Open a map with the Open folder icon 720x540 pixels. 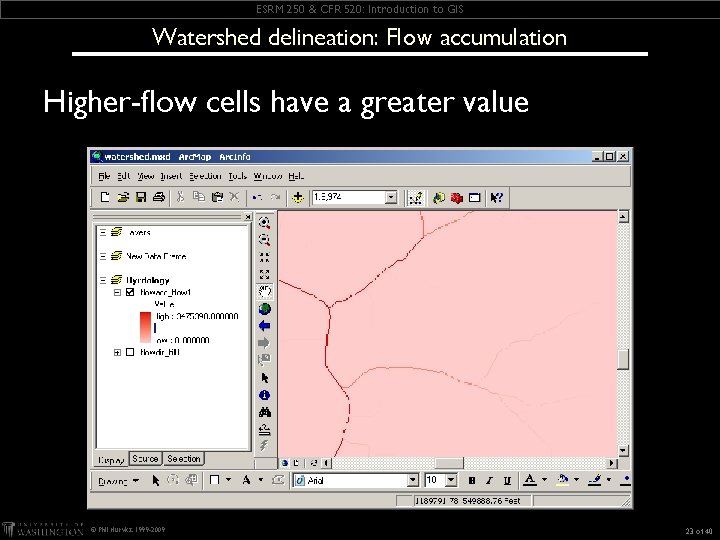[123, 197]
